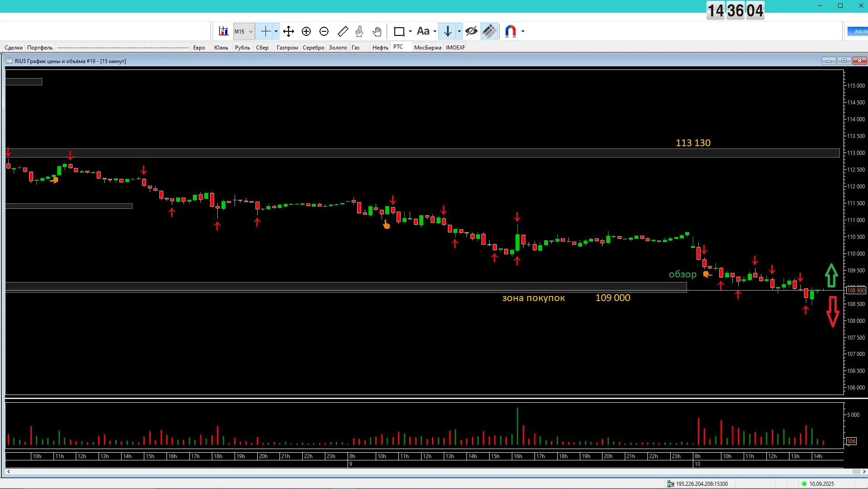The height and width of the screenshot is (489, 868).
Task: Select the ruler measurement tool
Action: [343, 31]
